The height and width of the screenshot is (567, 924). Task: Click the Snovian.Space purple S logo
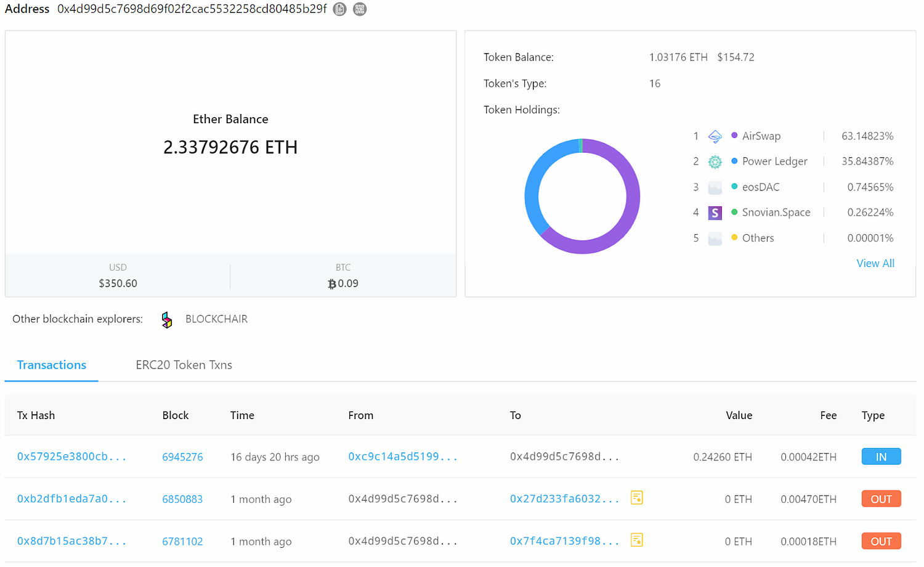[715, 213]
